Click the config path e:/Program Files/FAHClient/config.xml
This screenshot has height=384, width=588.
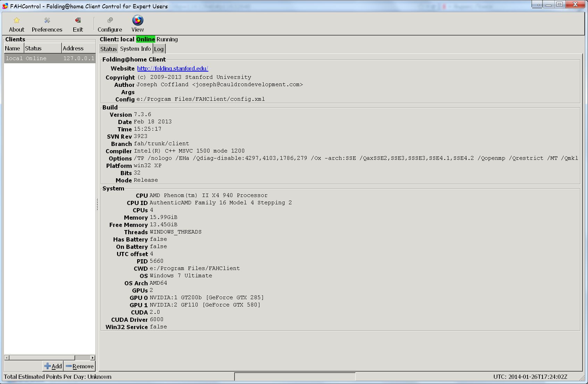pos(201,99)
